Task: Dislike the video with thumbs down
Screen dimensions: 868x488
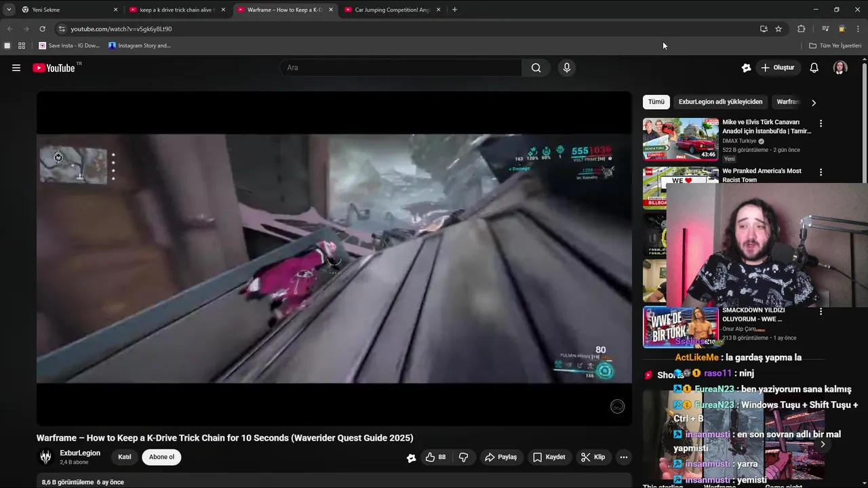Action: click(x=464, y=457)
